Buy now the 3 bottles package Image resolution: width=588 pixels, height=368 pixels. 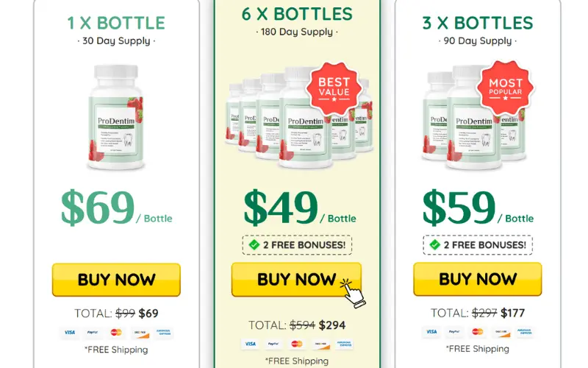point(477,279)
